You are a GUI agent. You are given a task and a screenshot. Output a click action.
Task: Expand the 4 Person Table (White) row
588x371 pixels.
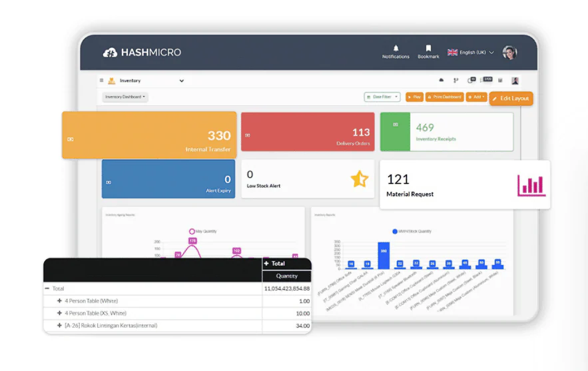coord(59,300)
